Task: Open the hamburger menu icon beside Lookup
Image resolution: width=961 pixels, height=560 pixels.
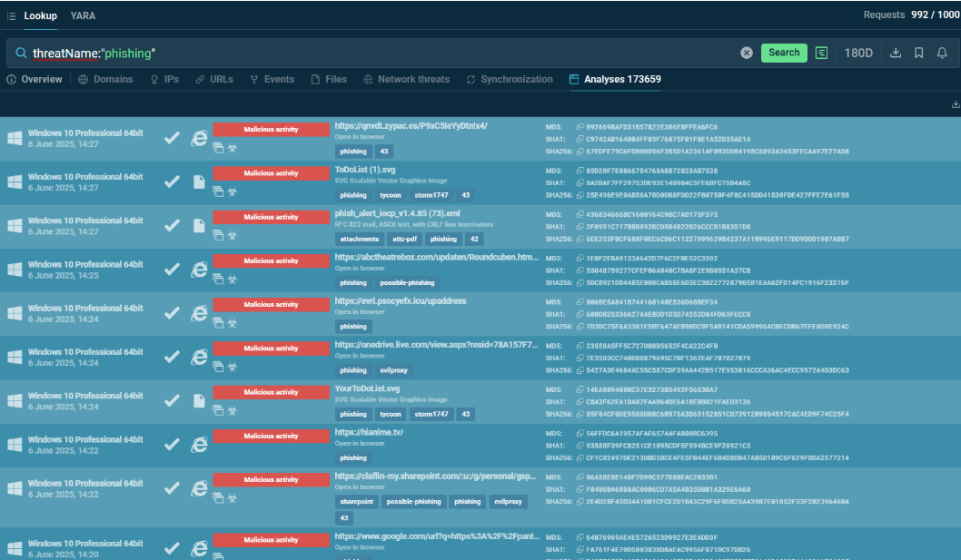Action: click(11, 16)
